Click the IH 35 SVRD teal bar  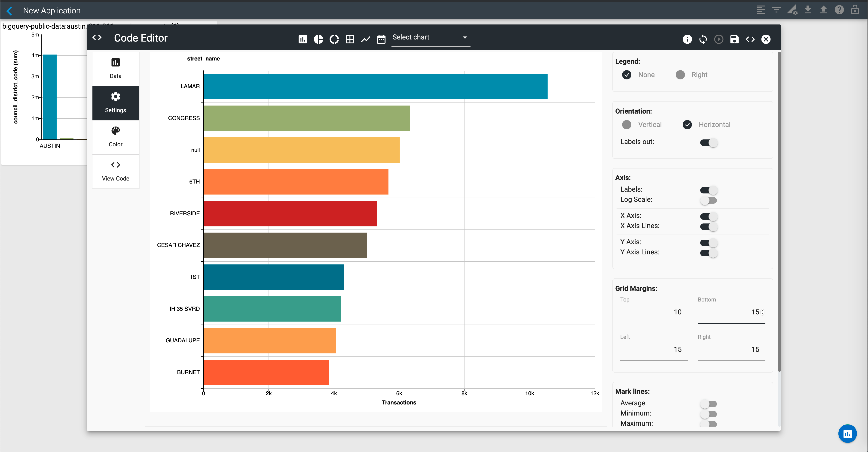coord(272,309)
